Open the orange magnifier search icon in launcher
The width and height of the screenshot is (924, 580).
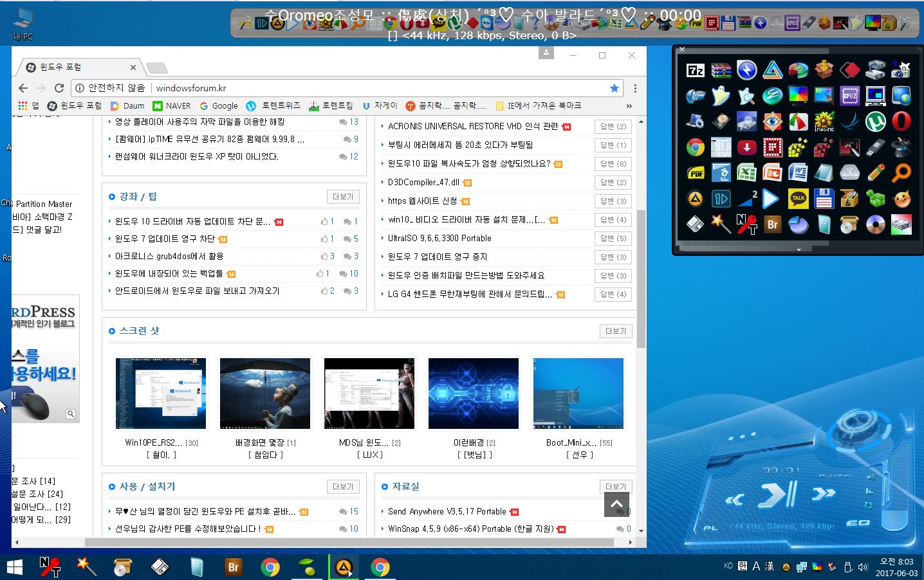click(901, 173)
